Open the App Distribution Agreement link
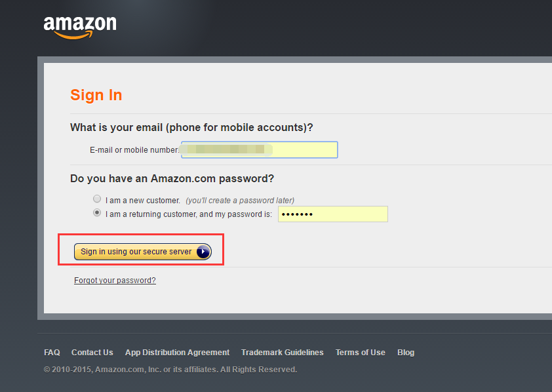Viewport: 552px width, 392px height. coord(177,353)
